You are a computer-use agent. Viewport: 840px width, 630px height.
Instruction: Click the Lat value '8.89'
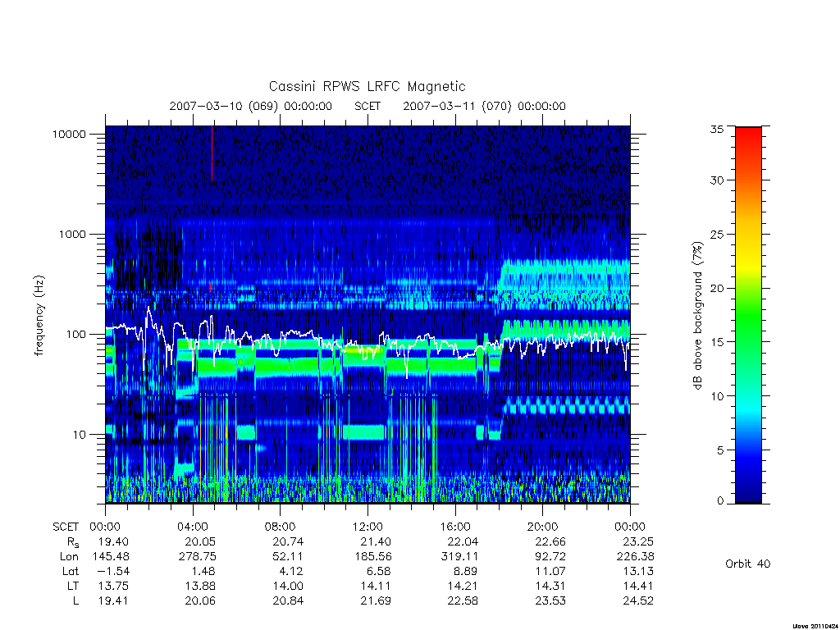[x=466, y=571]
